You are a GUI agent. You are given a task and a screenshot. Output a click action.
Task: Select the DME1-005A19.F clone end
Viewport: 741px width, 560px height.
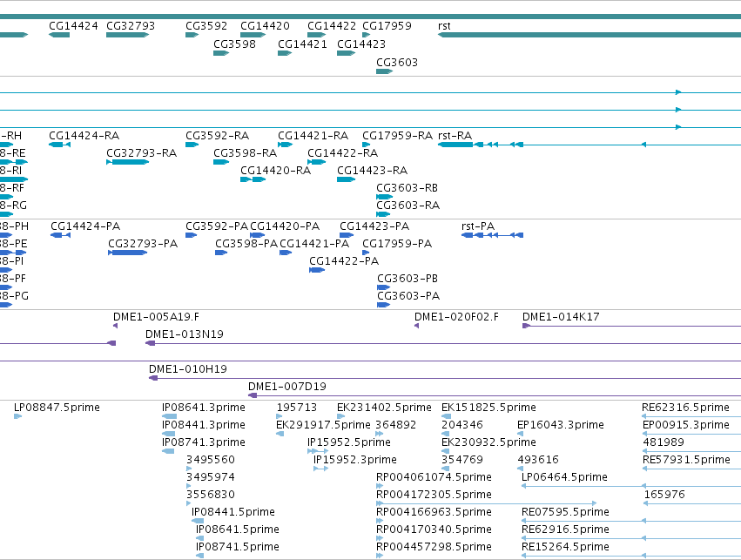point(115,326)
